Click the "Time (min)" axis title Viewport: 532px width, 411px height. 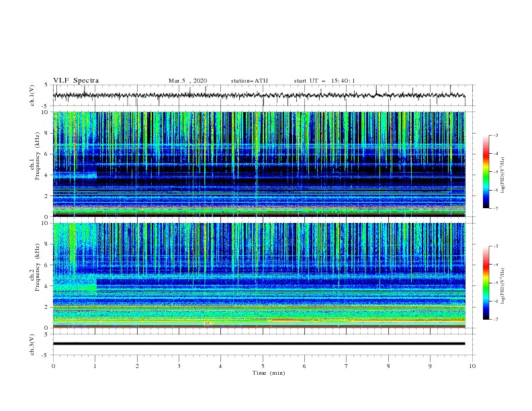(x=269, y=373)
